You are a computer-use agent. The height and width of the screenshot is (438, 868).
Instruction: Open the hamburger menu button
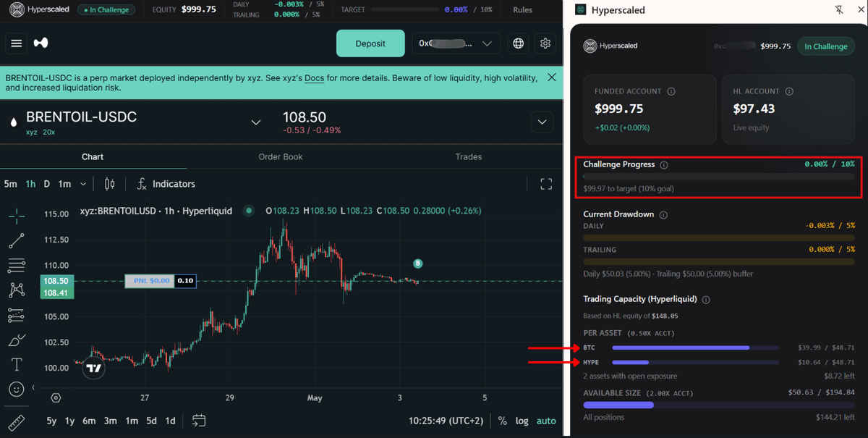pyautogui.click(x=17, y=43)
